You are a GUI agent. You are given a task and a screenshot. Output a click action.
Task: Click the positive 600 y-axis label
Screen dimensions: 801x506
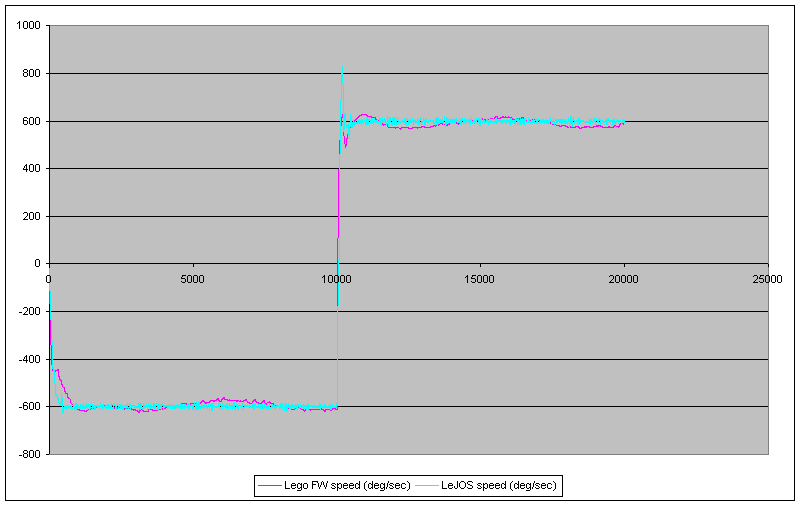(x=32, y=121)
